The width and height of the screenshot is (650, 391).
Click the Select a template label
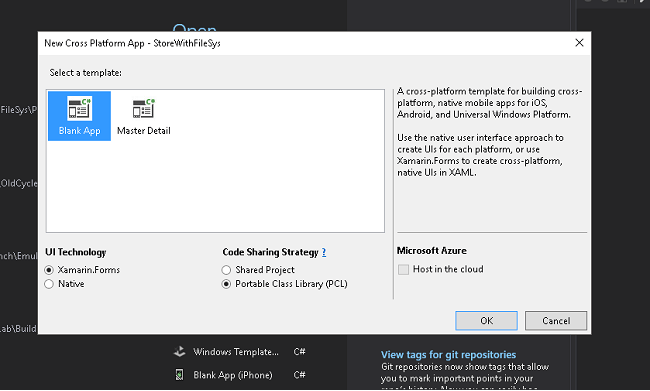coord(85,73)
